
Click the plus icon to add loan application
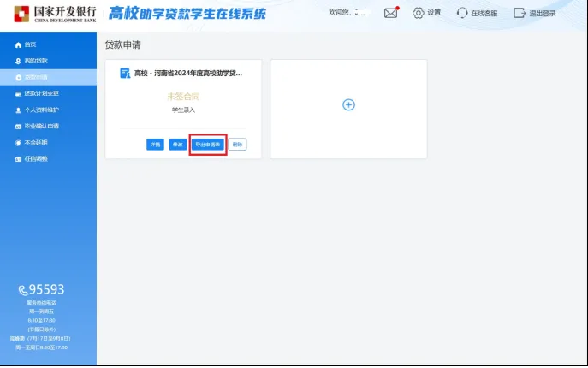[x=348, y=104]
